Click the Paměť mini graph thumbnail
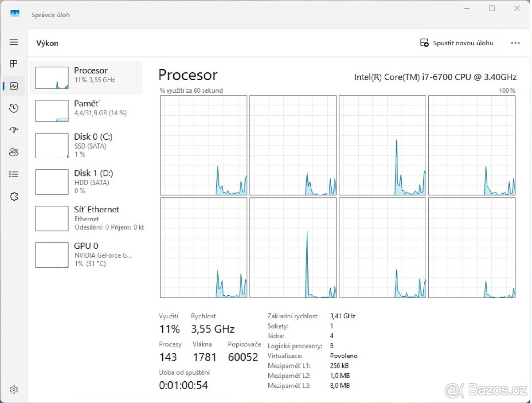The width and height of the screenshot is (532, 403). (x=51, y=111)
